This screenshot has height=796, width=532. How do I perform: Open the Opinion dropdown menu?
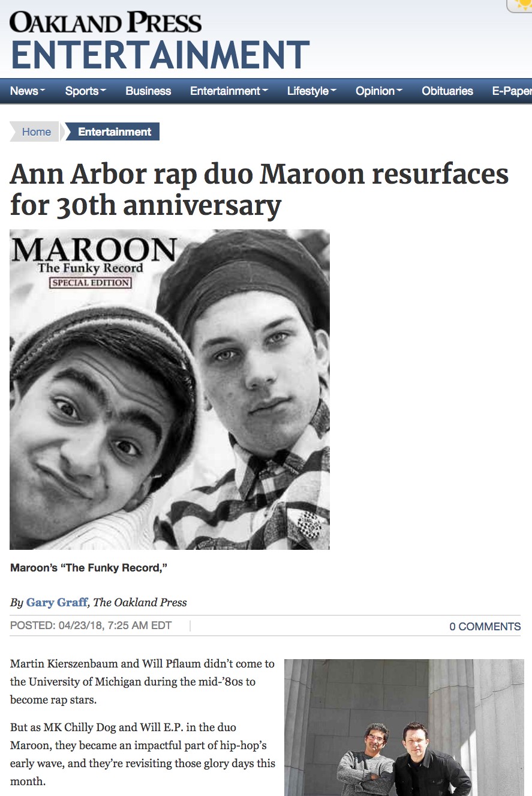379,91
